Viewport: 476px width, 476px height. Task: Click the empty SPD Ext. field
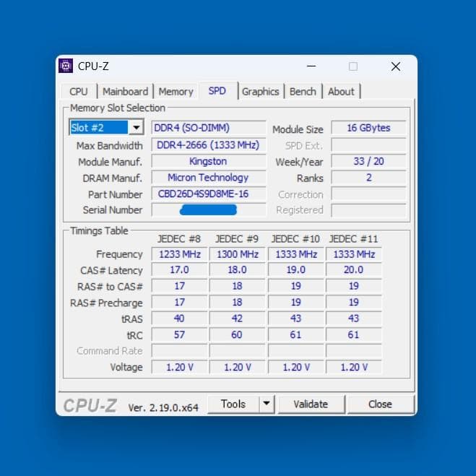click(368, 144)
